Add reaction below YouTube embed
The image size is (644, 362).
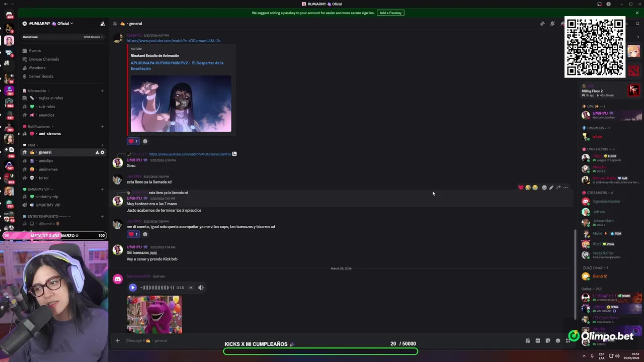tap(145, 141)
